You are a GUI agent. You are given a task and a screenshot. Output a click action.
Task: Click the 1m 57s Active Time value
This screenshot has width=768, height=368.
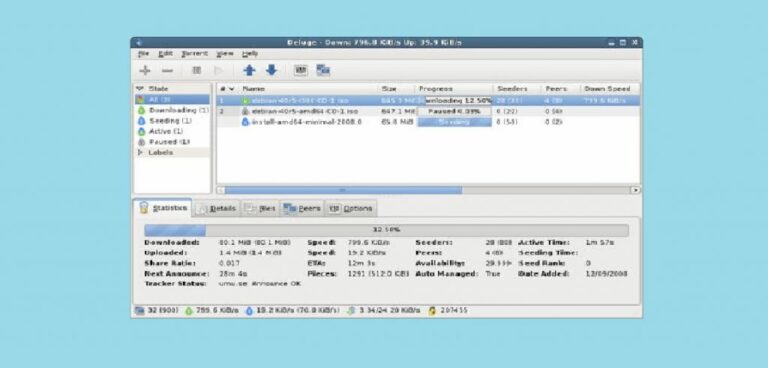(600, 243)
